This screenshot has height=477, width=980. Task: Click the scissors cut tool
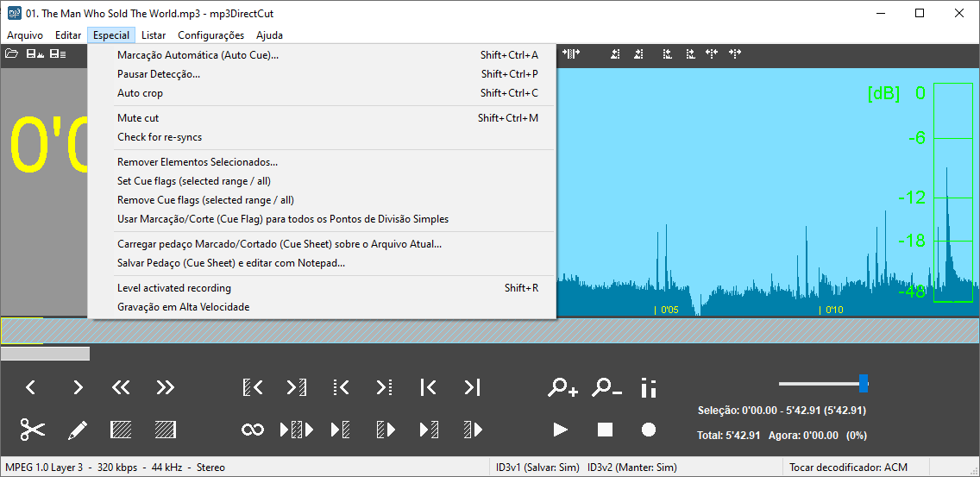click(33, 430)
